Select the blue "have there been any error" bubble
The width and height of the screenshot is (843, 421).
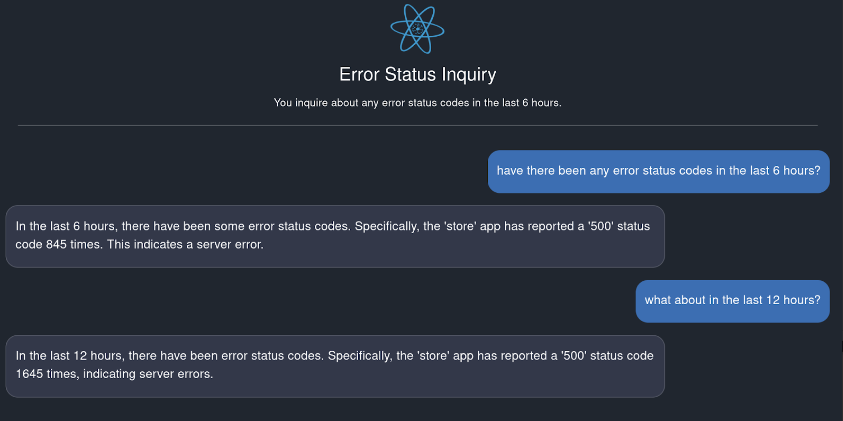(x=659, y=172)
